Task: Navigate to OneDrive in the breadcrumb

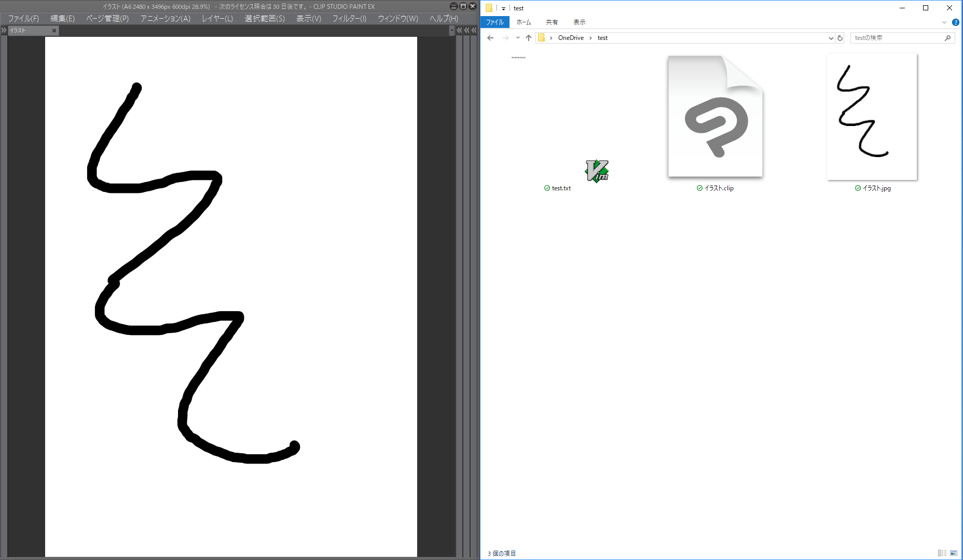Action: point(571,38)
